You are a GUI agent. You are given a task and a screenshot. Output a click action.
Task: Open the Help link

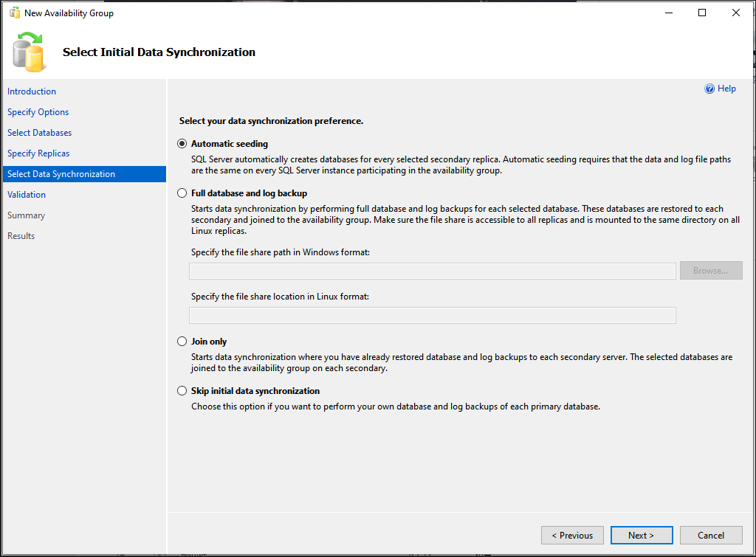coord(726,89)
